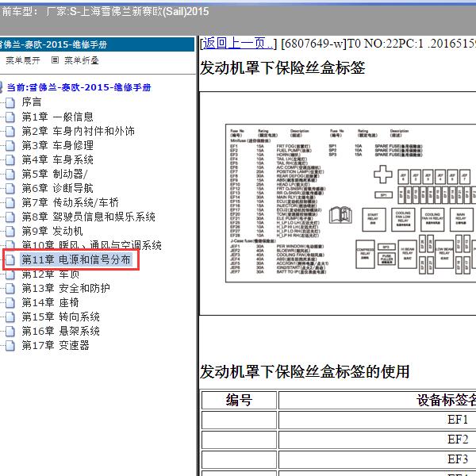476x476 pixels.
Task: Open 第5章 制动器
Action: [55, 174]
